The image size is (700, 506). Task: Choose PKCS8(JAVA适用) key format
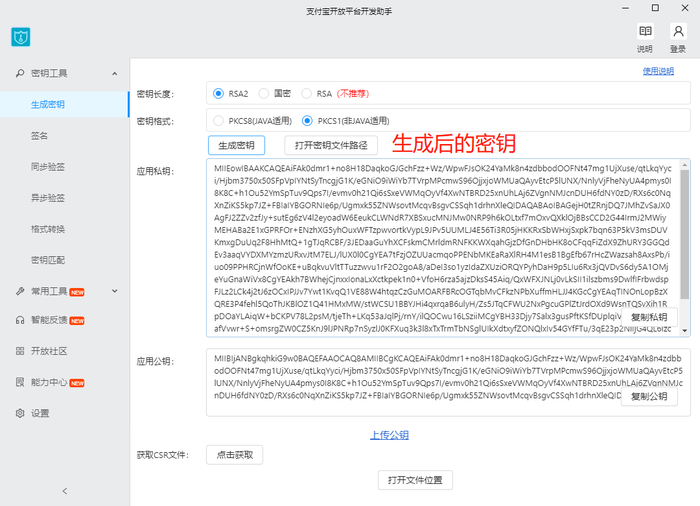pos(218,121)
